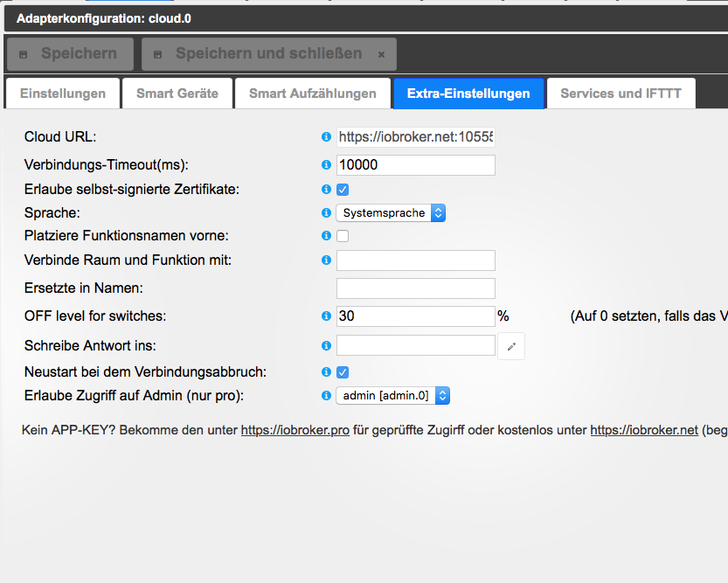
Task: Click info icon beside Verbindungs-Timeout field
Action: [x=326, y=165]
